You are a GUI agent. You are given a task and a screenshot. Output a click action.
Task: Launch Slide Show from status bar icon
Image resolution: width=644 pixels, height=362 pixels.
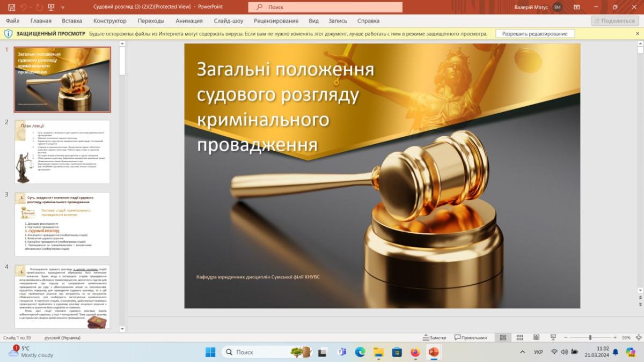click(x=553, y=337)
